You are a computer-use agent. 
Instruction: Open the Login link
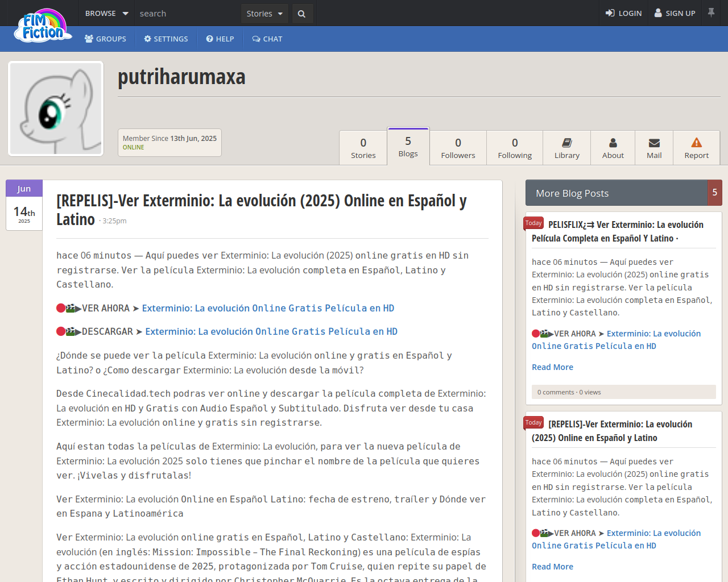[x=623, y=13]
